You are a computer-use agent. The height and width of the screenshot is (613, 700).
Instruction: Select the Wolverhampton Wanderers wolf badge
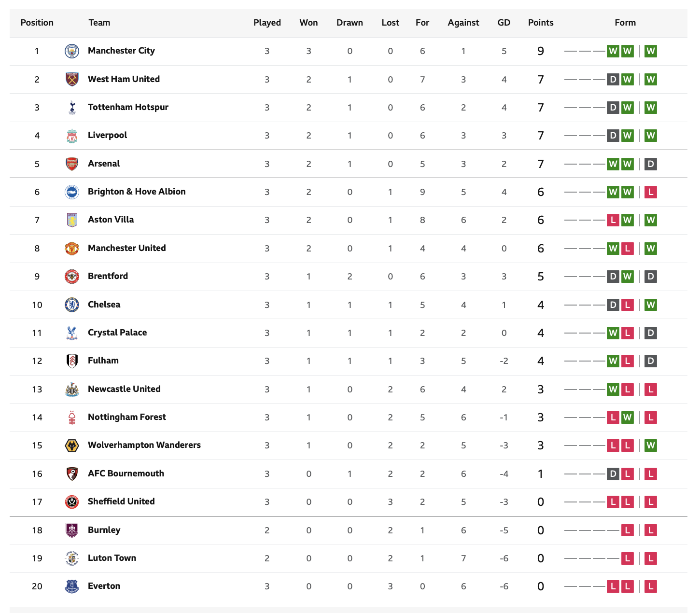72,446
